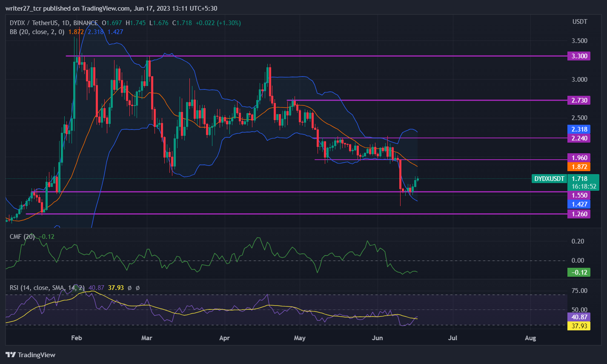607x364 pixels.
Task: Click the 3.500 price axis tick
Action: (580, 41)
